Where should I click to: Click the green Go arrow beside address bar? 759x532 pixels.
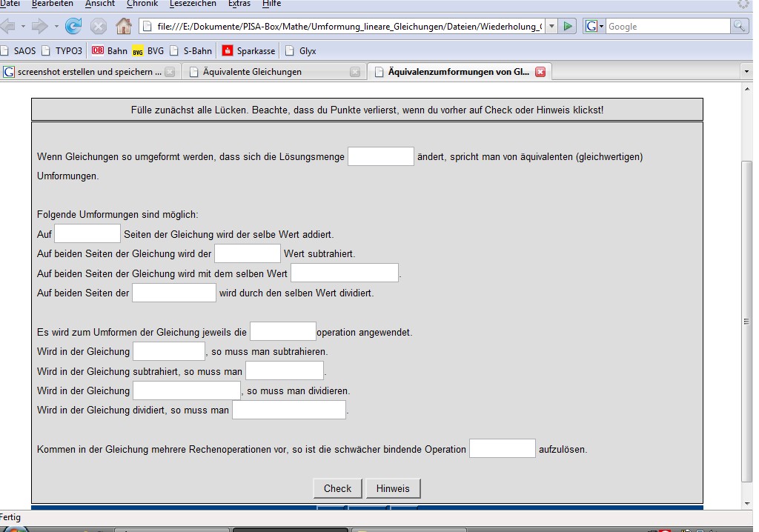[x=568, y=27]
